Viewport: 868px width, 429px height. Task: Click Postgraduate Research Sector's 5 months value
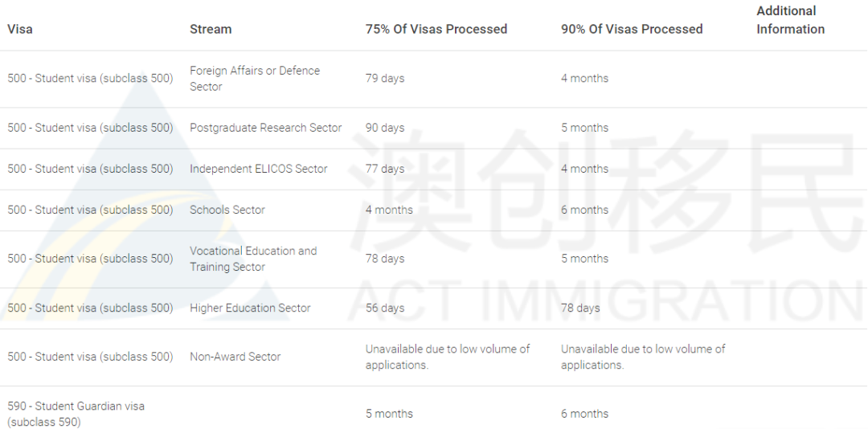pyautogui.click(x=584, y=128)
